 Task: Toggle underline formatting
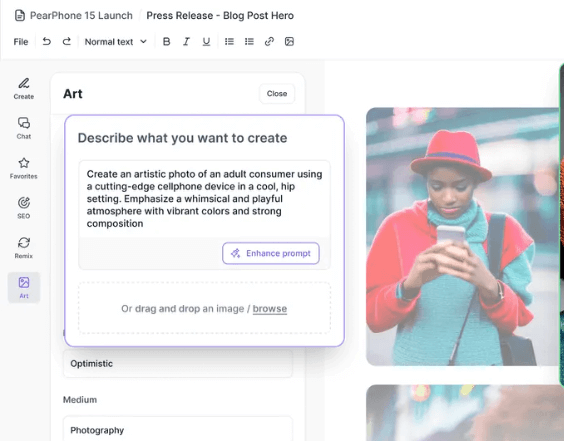coord(206,42)
